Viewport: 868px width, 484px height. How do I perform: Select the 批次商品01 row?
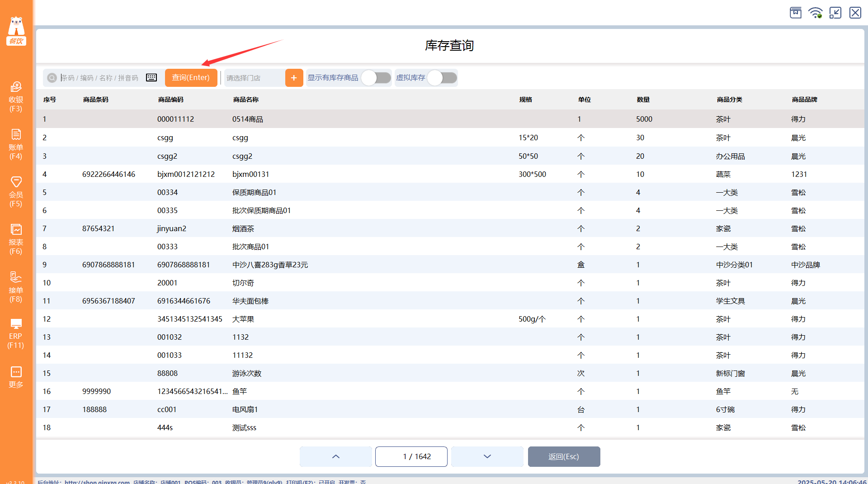(x=450, y=247)
